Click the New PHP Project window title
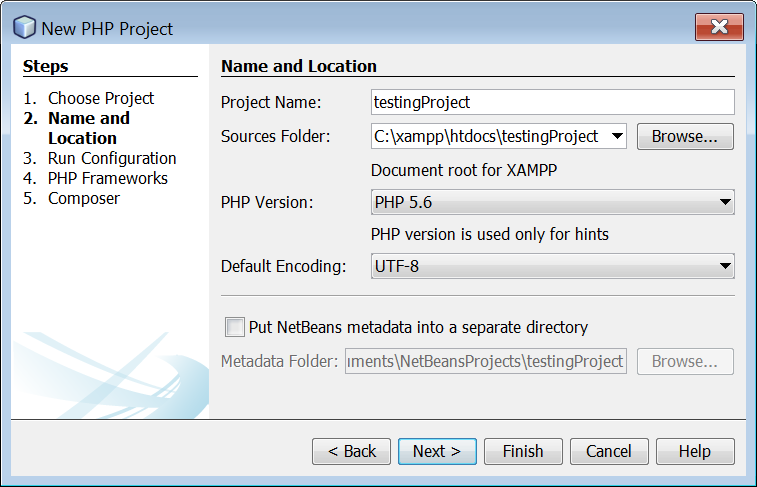This screenshot has width=757, height=487. [x=107, y=28]
